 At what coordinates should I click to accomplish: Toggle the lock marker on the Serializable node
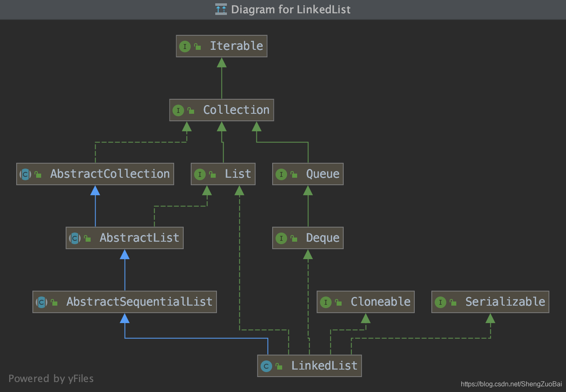452,302
